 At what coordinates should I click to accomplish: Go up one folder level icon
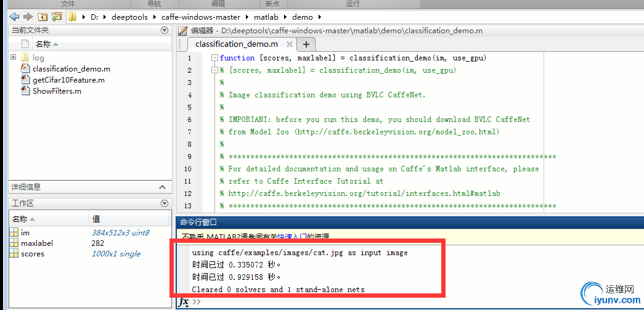pyautogui.click(x=43, y=17)
